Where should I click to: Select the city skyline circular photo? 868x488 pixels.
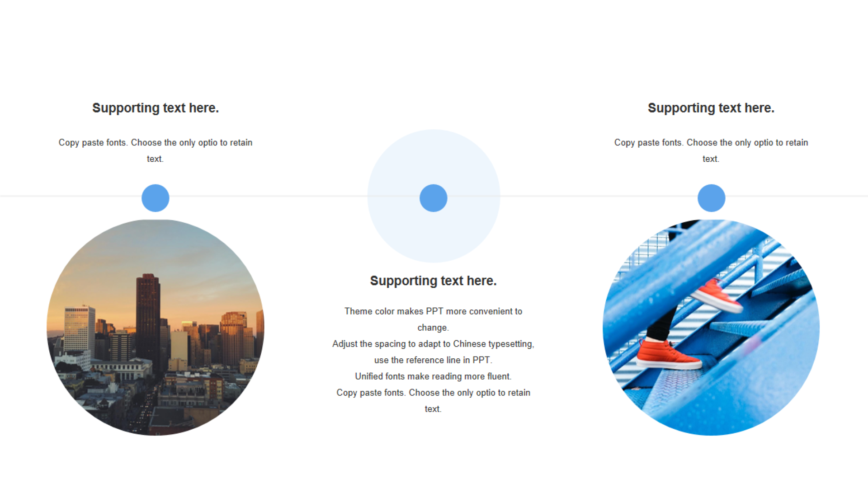click(x=156, y=328)
